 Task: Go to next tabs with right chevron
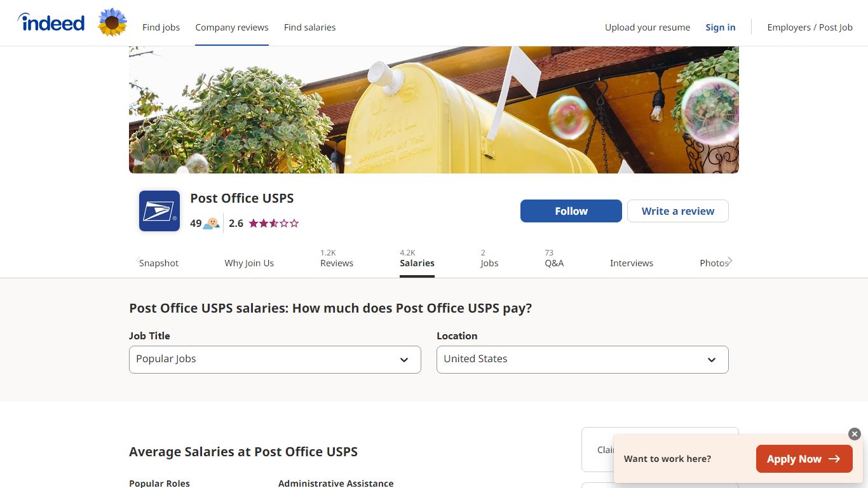point(729,261)
